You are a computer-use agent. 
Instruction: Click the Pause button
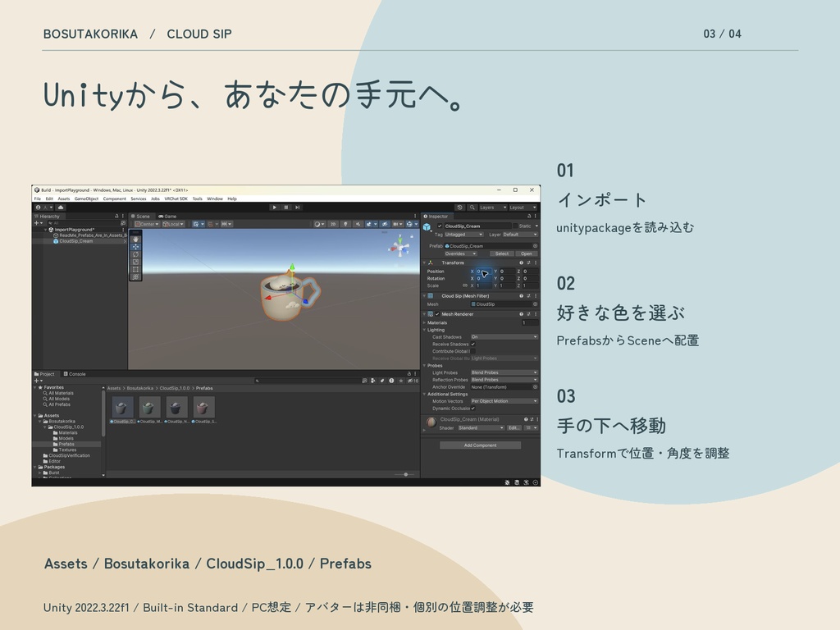click(x=286, y=208)
